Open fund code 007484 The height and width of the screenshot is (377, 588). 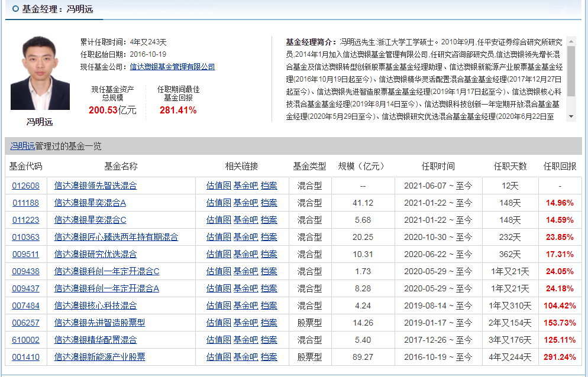pos(25,306)
